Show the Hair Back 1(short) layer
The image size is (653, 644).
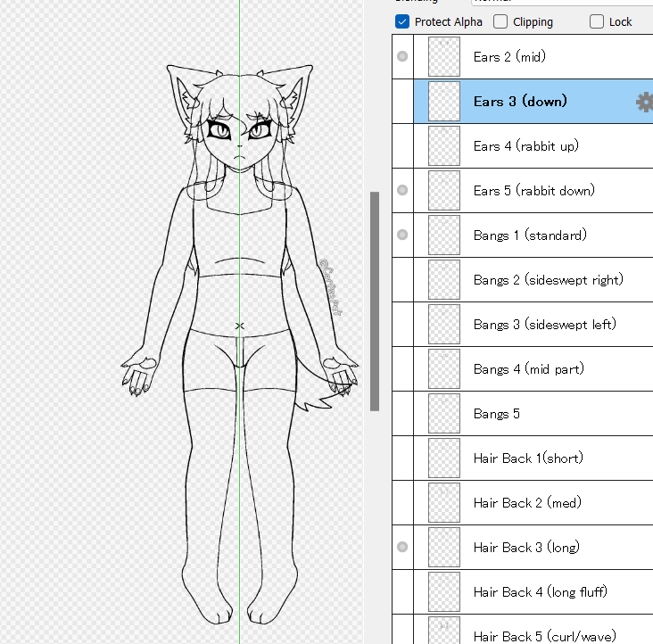coord(402,458)
